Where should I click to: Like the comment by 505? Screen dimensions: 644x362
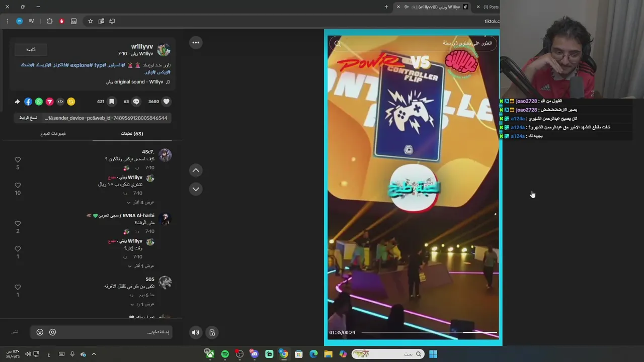(18, 288)
